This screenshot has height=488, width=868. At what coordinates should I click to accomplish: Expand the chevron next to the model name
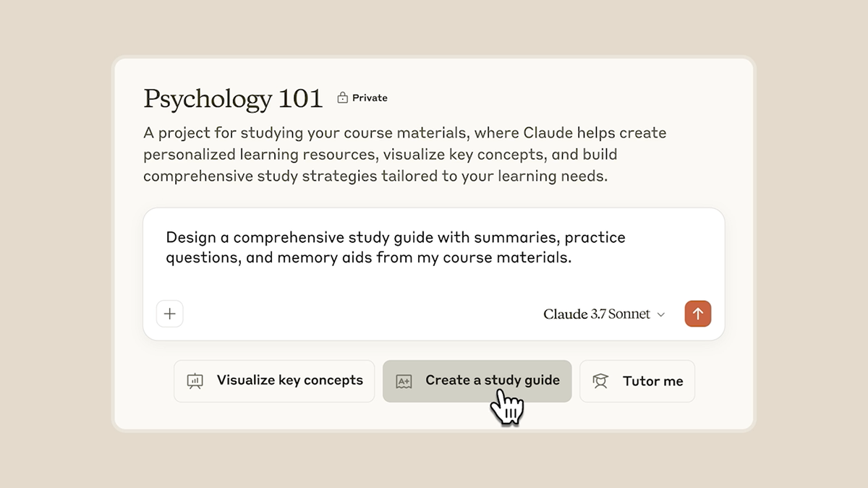pyautogui.click(x=660, y=314)
